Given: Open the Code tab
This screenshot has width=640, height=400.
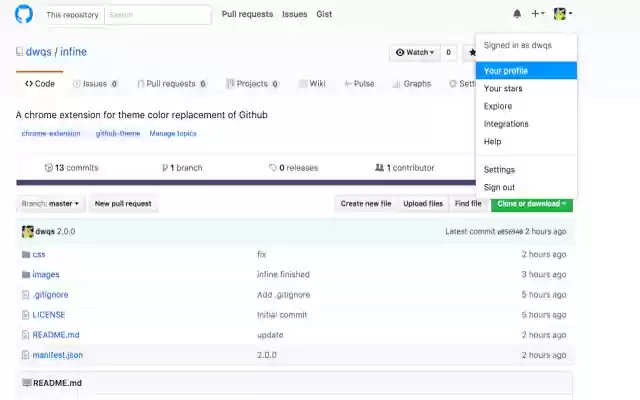Looking at the screenshot, I should tap(40, 84).
